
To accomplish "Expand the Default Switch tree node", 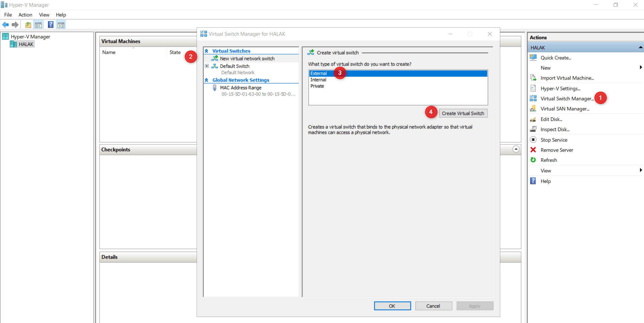I will [x=207, y=66].
